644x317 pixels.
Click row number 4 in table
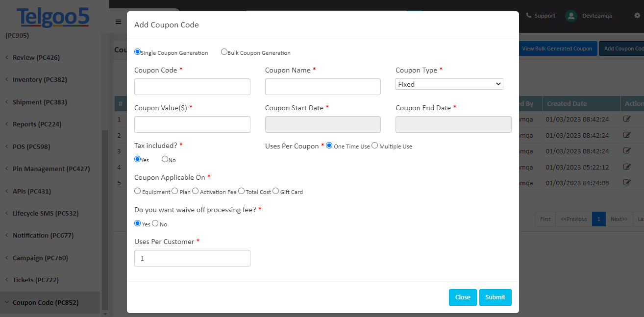(x=119, y=167)
